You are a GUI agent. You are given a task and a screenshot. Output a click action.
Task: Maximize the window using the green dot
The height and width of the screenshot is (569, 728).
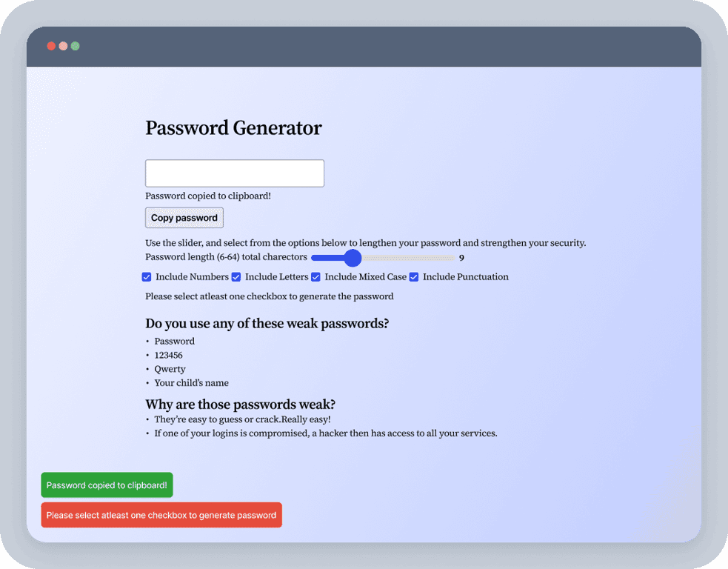[x=75, y=46]
